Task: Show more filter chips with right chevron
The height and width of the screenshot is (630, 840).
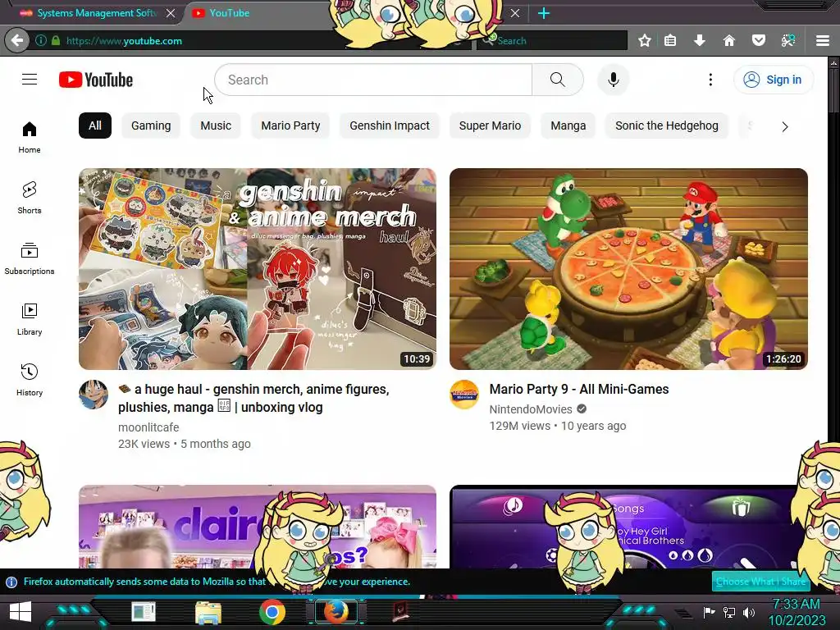Action: 785,126
